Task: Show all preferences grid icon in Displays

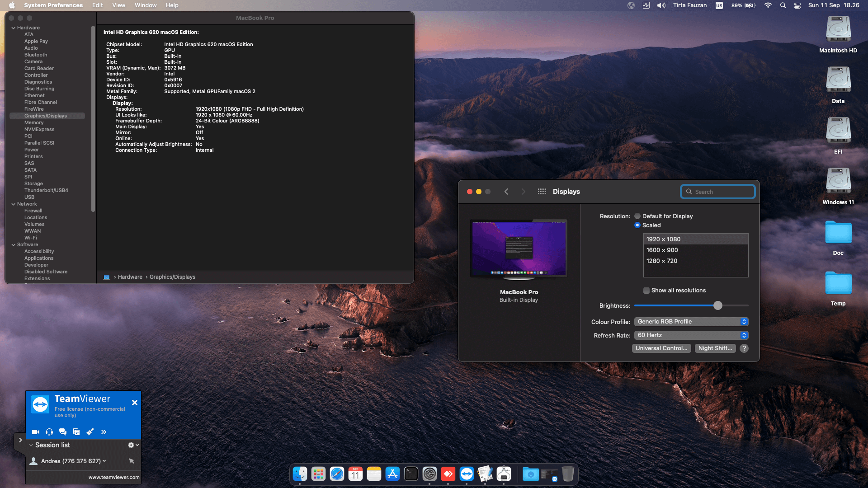Action: pos(542,192)
